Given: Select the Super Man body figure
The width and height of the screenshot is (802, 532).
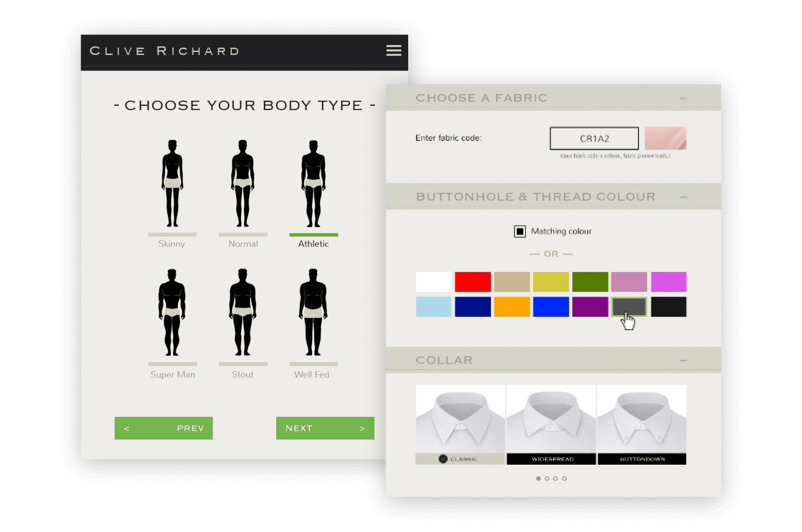Looking at the screenshot, I should [172, 313].
